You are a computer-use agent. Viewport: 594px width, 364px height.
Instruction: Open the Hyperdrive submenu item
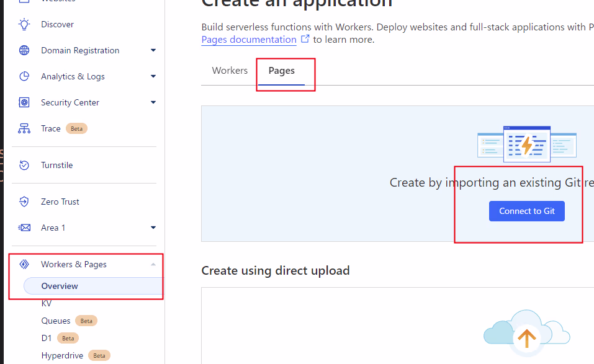pos(62,356)
